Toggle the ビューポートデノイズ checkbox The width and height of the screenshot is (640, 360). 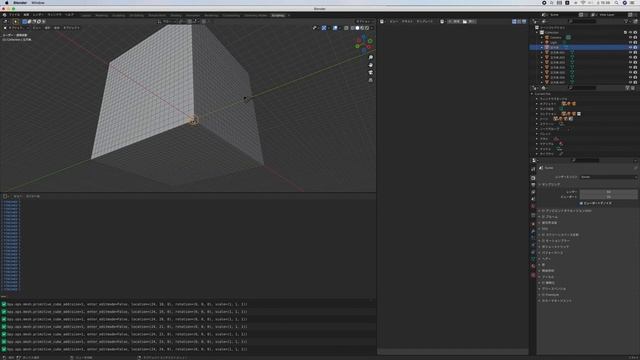tap(582, 203)
